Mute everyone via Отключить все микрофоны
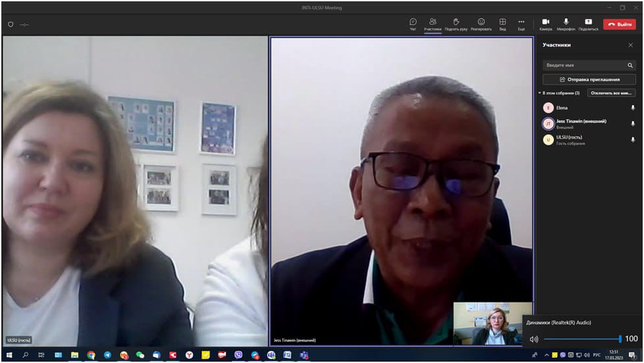 611,93
